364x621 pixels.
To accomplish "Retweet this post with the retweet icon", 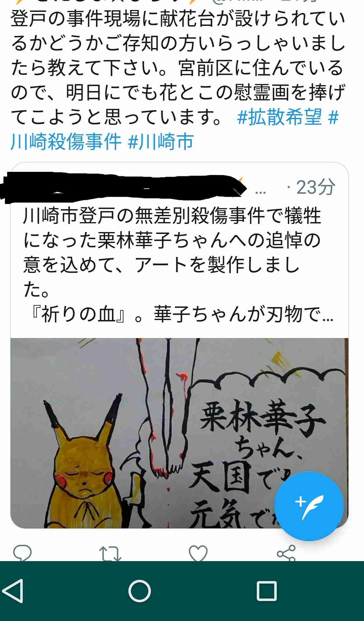I will point(110,554).
